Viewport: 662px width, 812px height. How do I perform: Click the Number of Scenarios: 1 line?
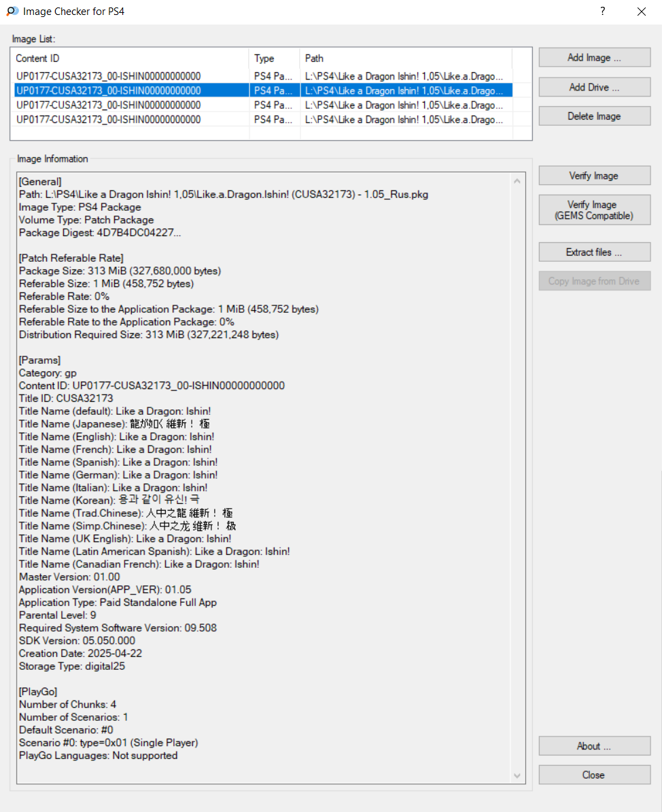(73, 717)
